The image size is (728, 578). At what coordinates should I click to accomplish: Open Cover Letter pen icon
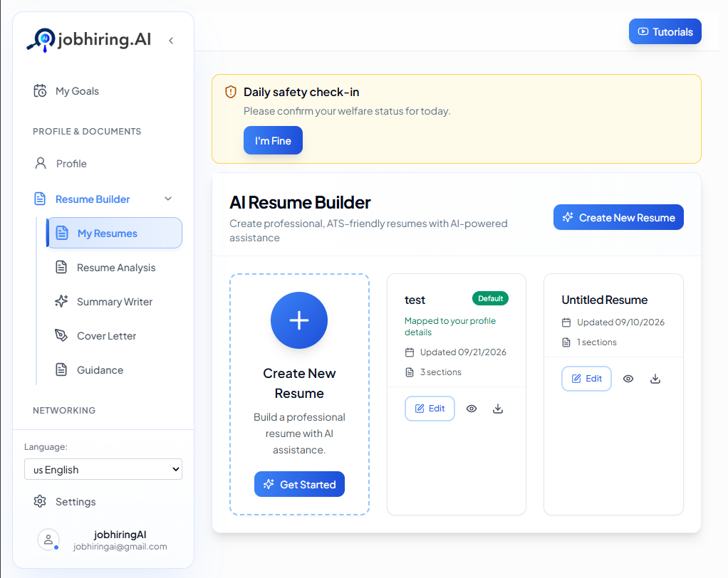point(61,335)
